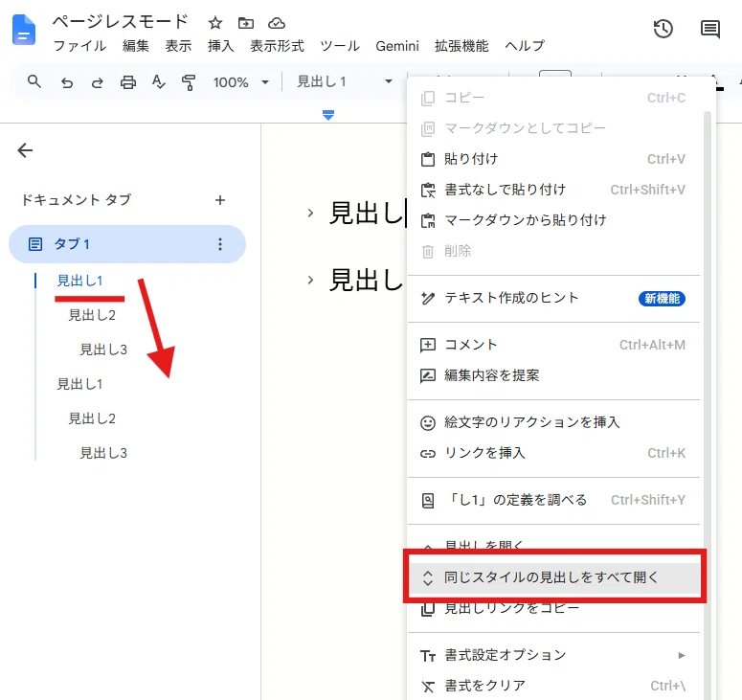Open the 表示形式 menu
This screenshot has width=742, height=700.
(x=277, y=46)
